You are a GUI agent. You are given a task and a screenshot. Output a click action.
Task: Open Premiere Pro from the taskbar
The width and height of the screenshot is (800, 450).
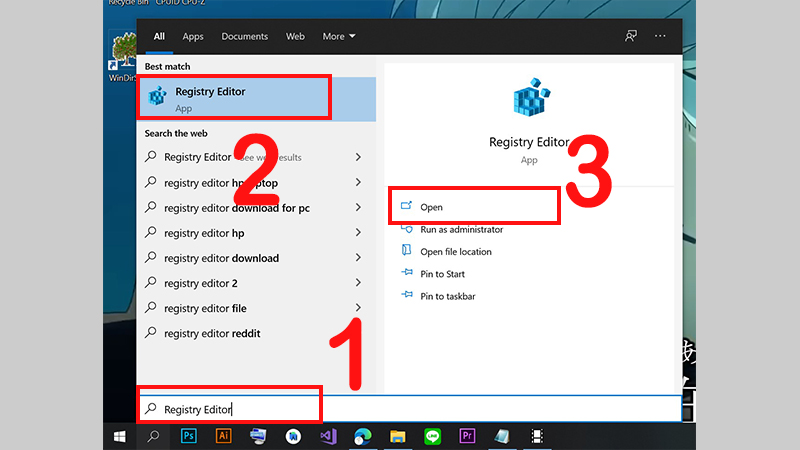tap(467, 436)
